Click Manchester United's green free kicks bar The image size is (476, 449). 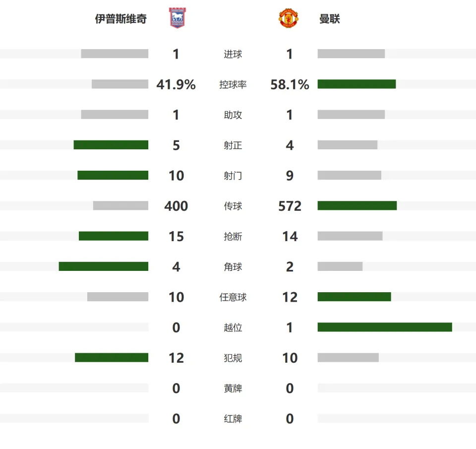(x=354, y=297)
